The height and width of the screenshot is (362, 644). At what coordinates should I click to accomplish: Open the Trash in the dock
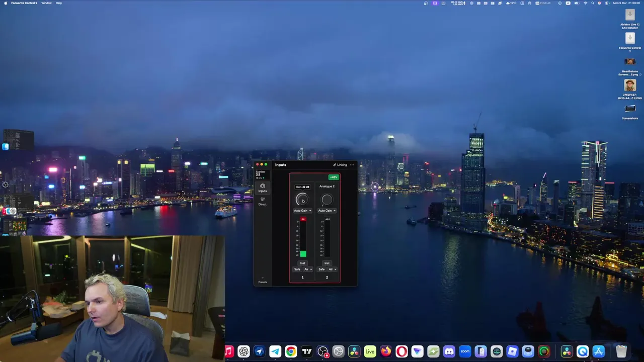621,351
